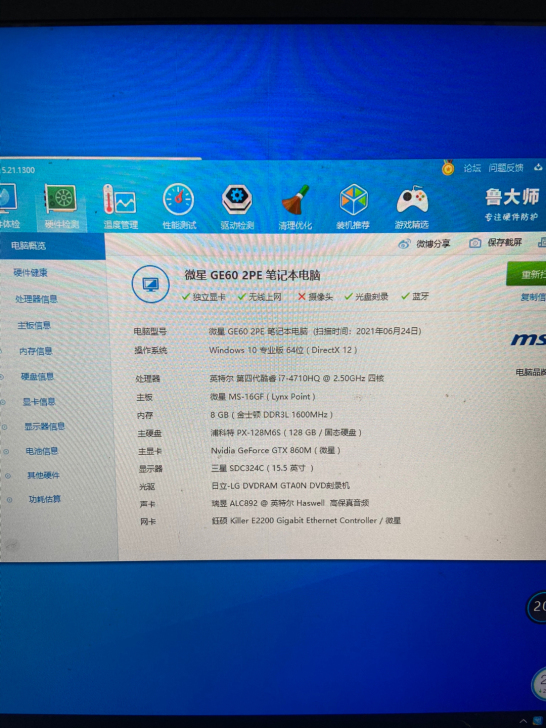Click the i7-4710HQ processor value
Image resolution: width=546 pixels, height=728 pixels.
pos(297,378)
